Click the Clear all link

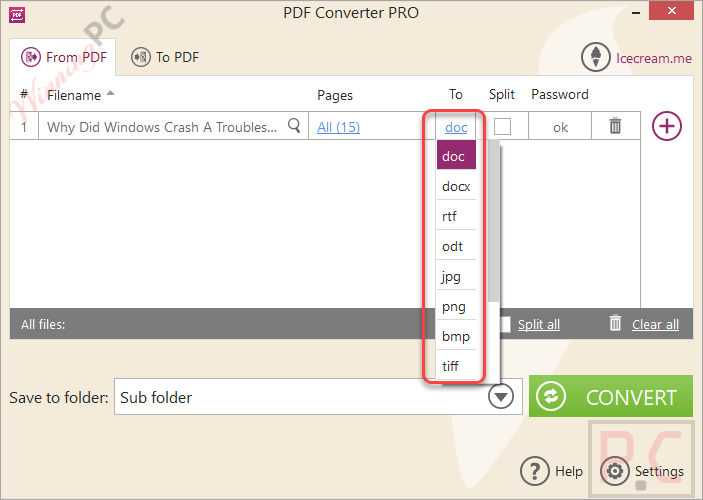(x=655, y=324)
